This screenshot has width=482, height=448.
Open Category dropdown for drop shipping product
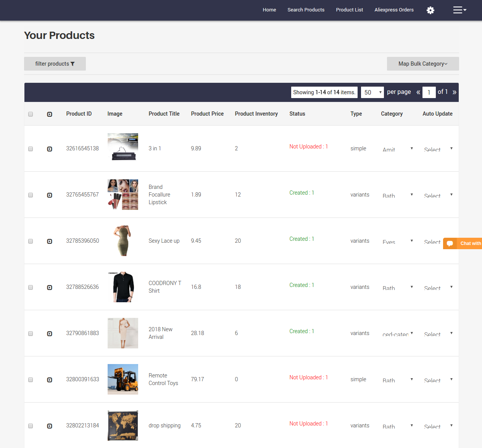[x=397, y=426]
